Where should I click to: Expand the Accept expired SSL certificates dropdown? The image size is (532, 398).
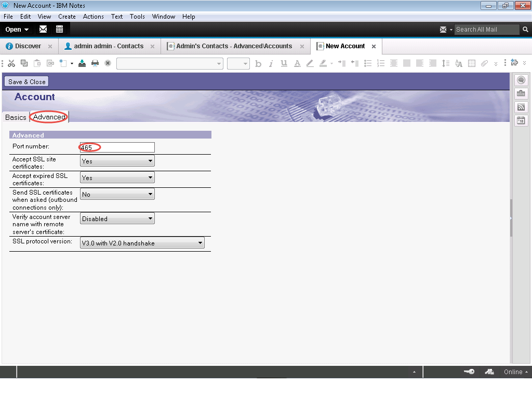(117, 178)
